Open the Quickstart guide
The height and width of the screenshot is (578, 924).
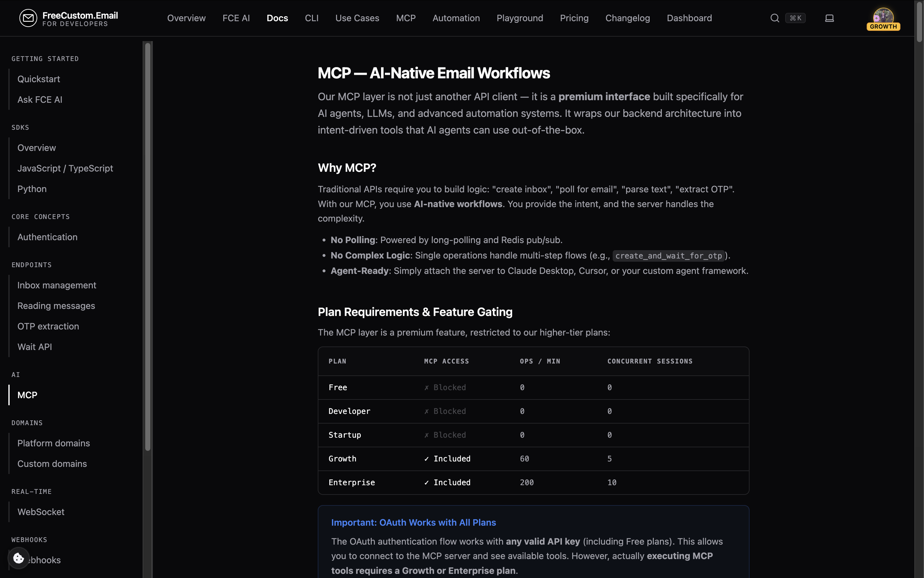click(39, 79)
